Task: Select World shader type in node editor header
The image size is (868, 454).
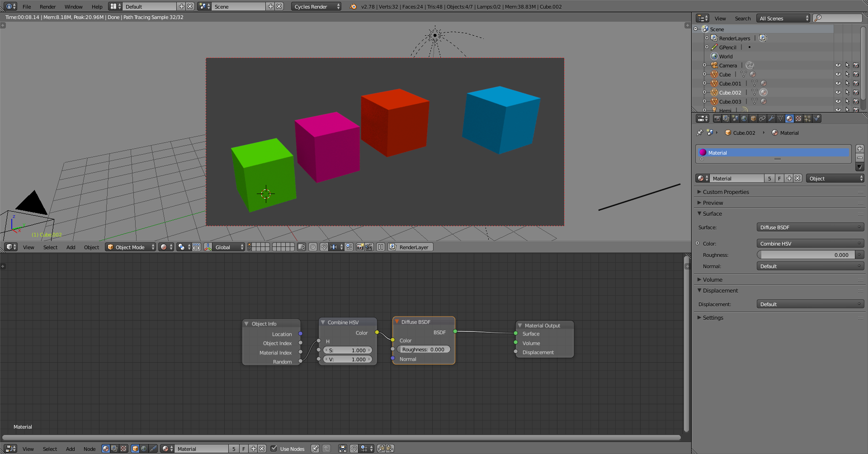Action: pyautogui.click(x=144, y=449)
